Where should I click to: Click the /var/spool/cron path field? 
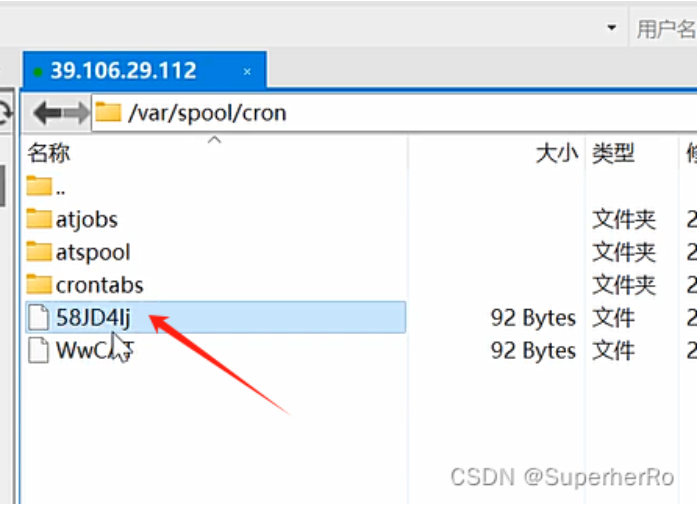tap(394, 113)
